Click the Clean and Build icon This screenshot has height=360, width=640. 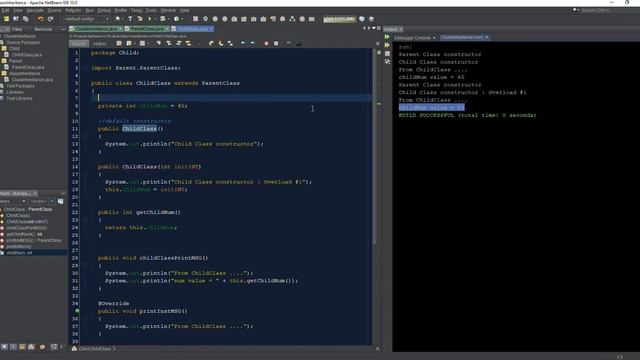(140, 19)
